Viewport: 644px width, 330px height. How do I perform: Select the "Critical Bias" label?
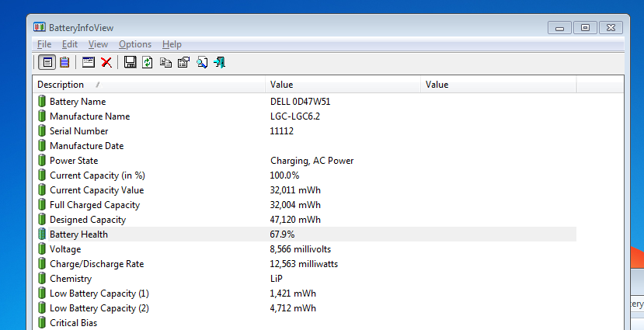(74, 323)
